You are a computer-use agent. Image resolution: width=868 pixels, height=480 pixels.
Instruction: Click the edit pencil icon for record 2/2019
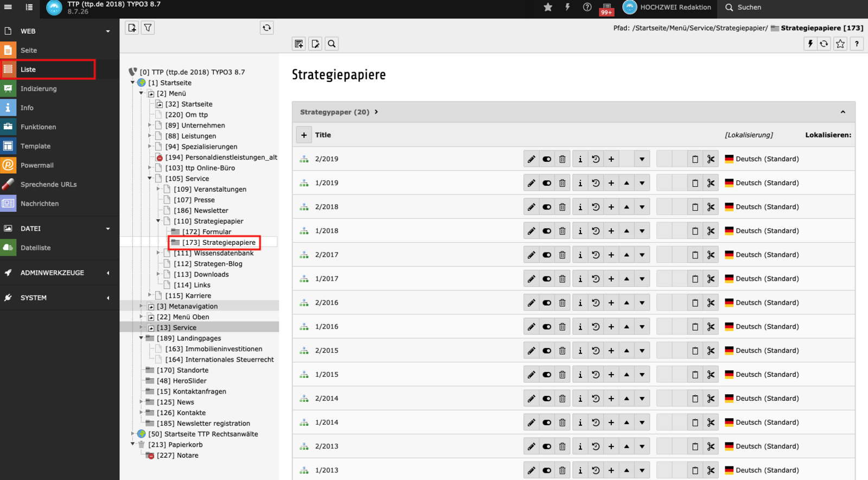[531, 159]
